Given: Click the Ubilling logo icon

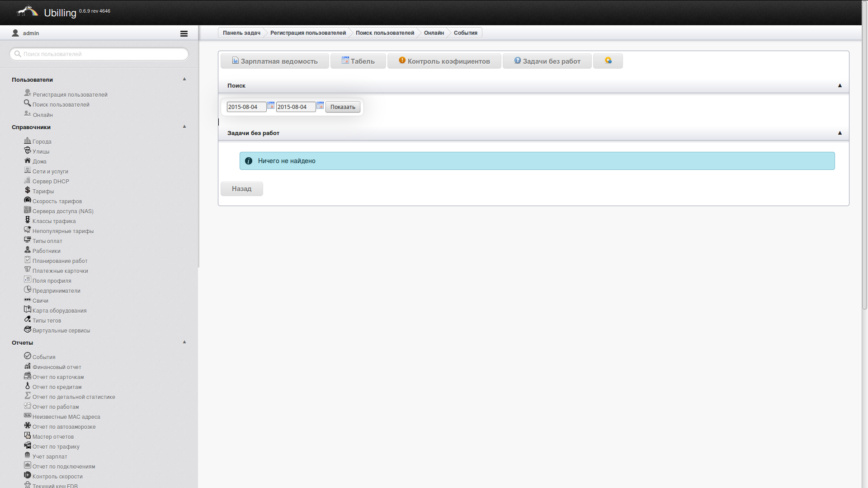Looking at the screenshot, I should tap(27, 11).
